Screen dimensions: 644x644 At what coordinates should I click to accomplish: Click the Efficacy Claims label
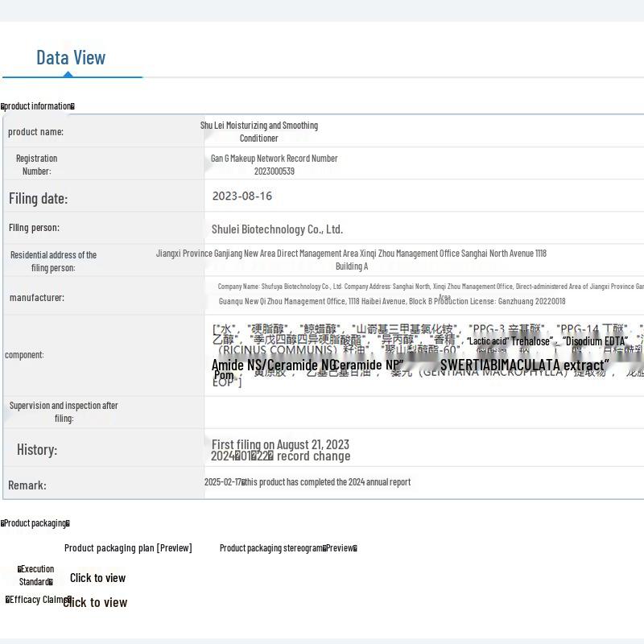[38, 600]
